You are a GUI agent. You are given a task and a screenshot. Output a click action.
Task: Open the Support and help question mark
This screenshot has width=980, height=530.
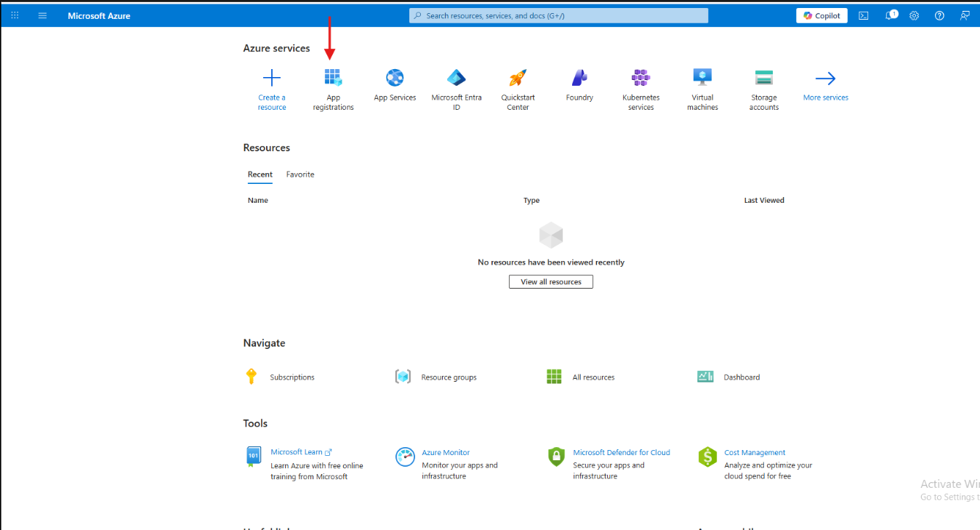[939, 15]
